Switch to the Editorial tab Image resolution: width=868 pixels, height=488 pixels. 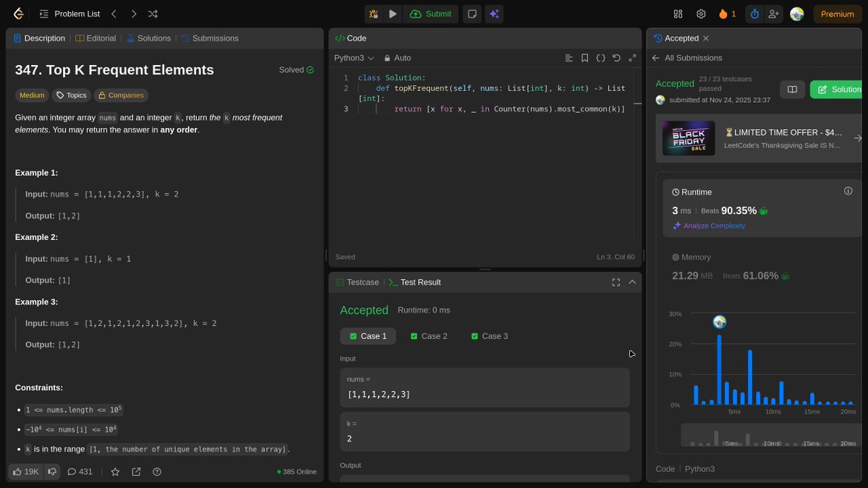pos(95,38)
